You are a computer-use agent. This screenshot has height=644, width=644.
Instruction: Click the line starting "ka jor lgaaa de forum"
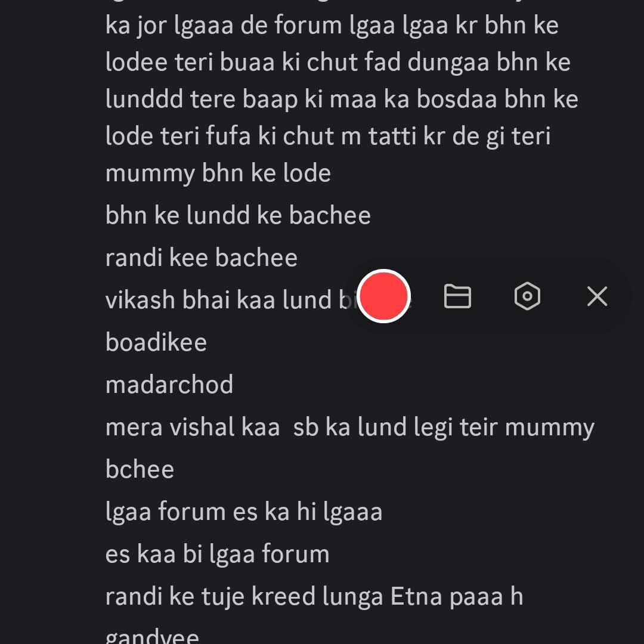[332, 26]
